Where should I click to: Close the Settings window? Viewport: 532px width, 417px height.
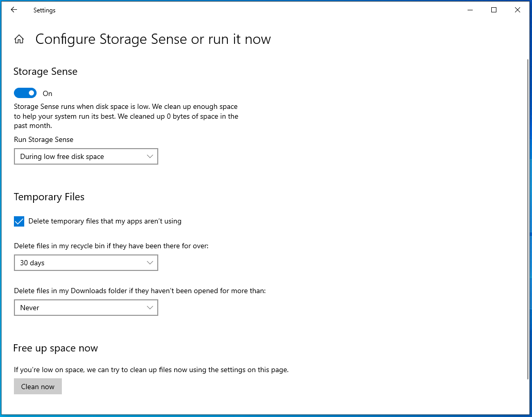[x=518, y=10]
